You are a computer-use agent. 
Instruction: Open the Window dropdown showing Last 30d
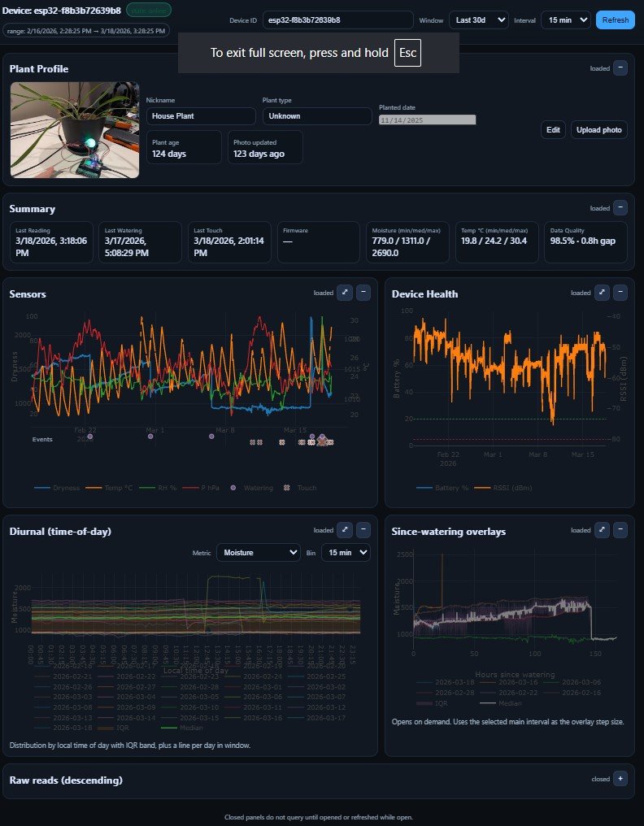[478, 20]
